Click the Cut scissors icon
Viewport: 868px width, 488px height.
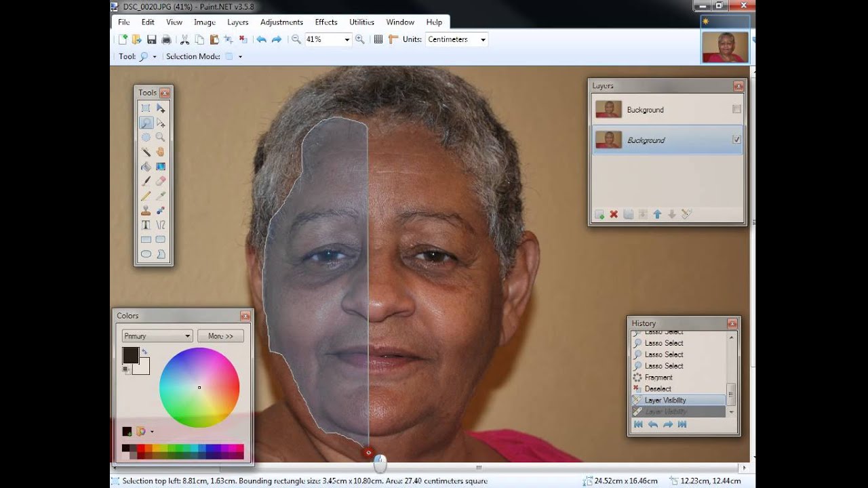click(184, 39)
